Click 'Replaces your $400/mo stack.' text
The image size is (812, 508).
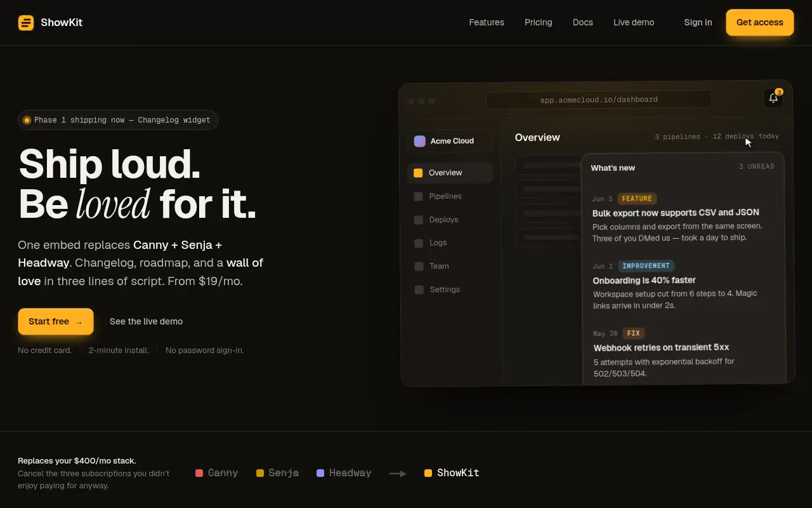coord(77,461)
